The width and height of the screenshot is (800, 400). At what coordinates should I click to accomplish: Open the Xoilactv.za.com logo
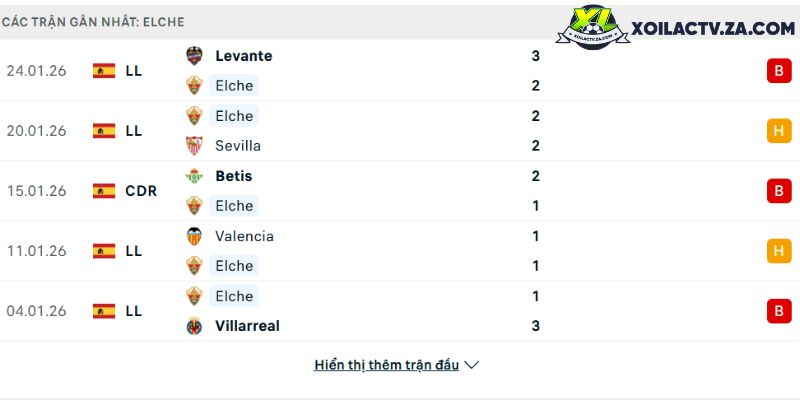pos(682,30)
